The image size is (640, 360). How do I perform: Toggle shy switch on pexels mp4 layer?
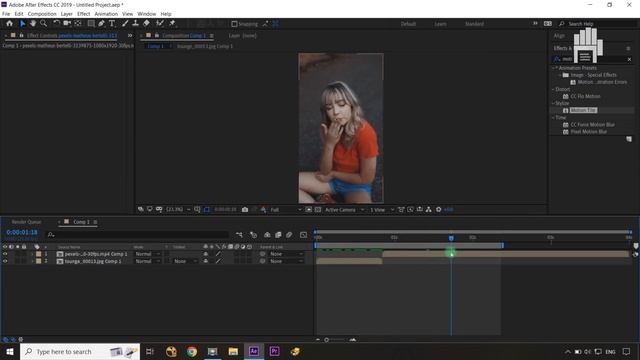pos(206,254)
